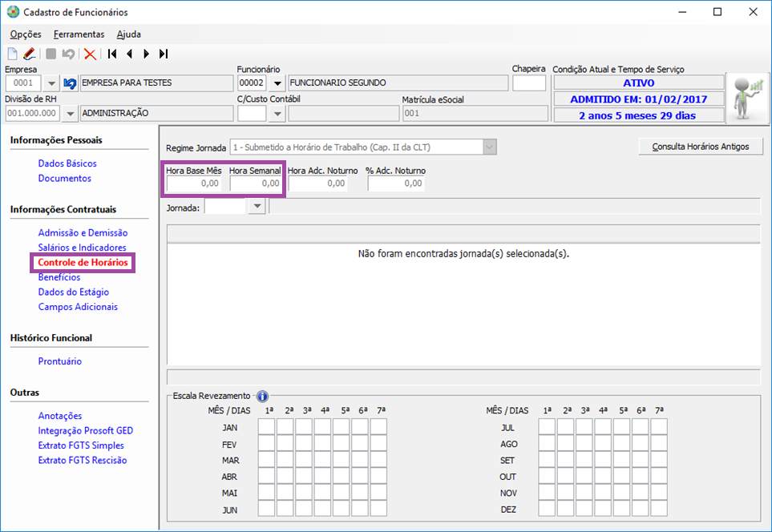Click the blue refresh icon beside Empresa
Screen dimensions: 772x532
(x=70, y=83)
